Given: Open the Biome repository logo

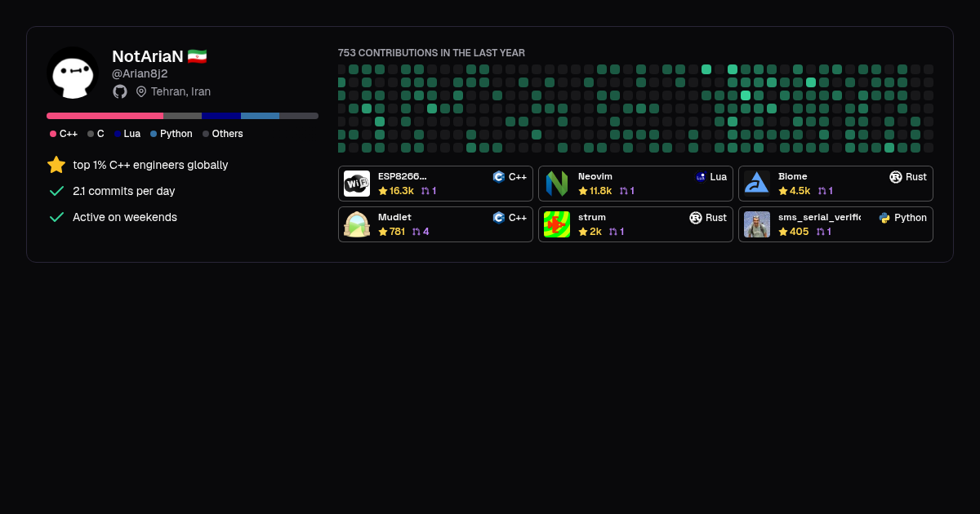Looking at the screenshot, I should coord(757,184).
